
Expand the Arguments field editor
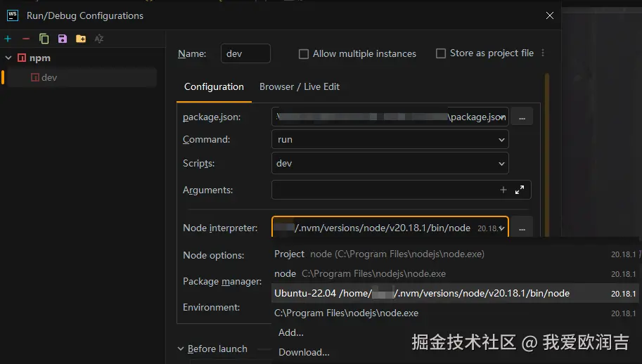point(520,190)
